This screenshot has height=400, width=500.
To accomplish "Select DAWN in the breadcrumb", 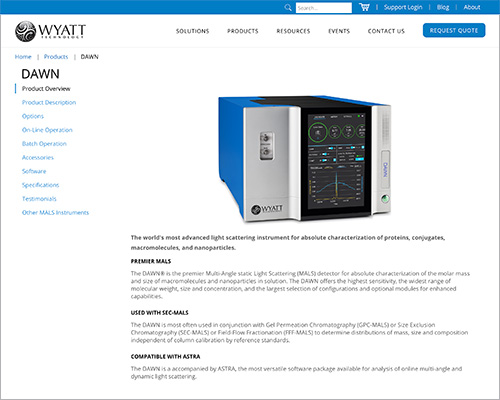I will coord(90,57).
